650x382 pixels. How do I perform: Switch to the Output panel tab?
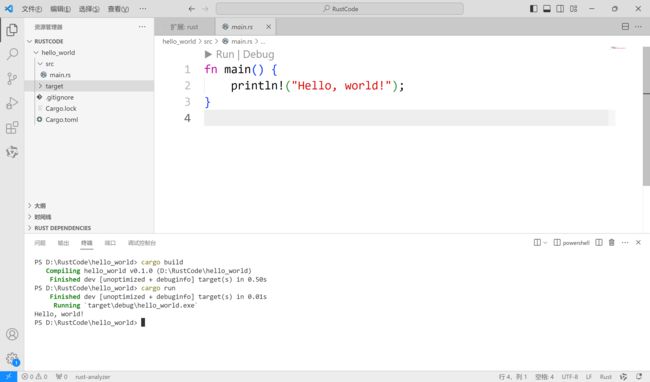(x=63, y=243)
